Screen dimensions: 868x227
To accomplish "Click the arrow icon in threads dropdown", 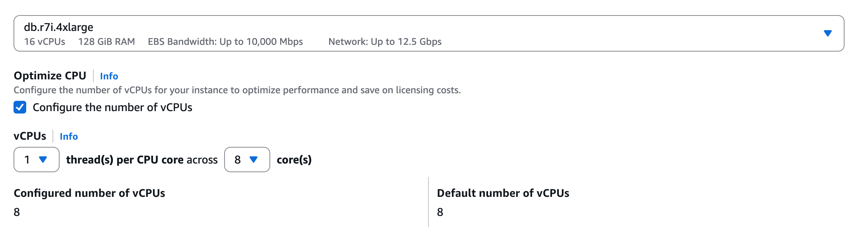I will click(43, 160).
